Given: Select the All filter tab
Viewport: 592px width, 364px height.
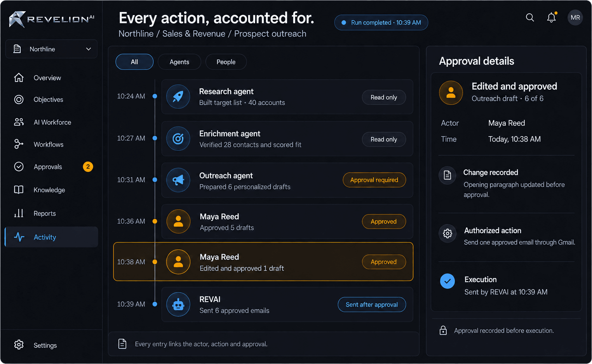Looking at the screenshot, I should pos(134,62).
